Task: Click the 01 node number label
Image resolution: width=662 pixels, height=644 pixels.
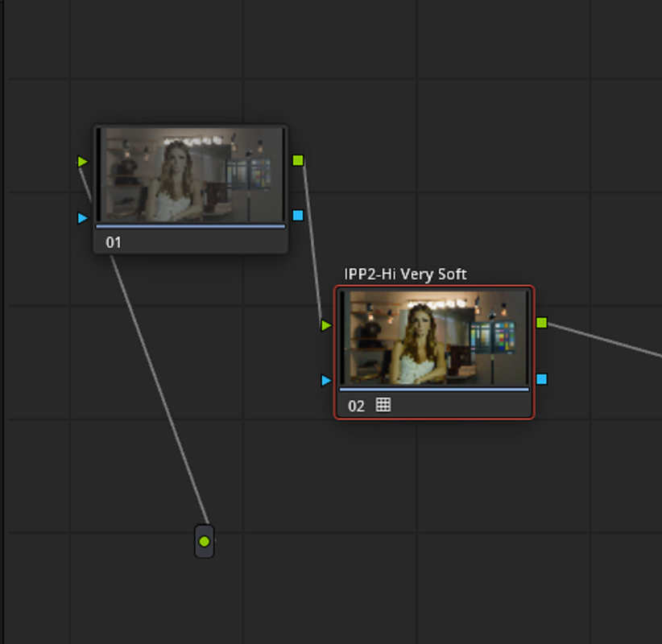Action: [x=114, y=242]
